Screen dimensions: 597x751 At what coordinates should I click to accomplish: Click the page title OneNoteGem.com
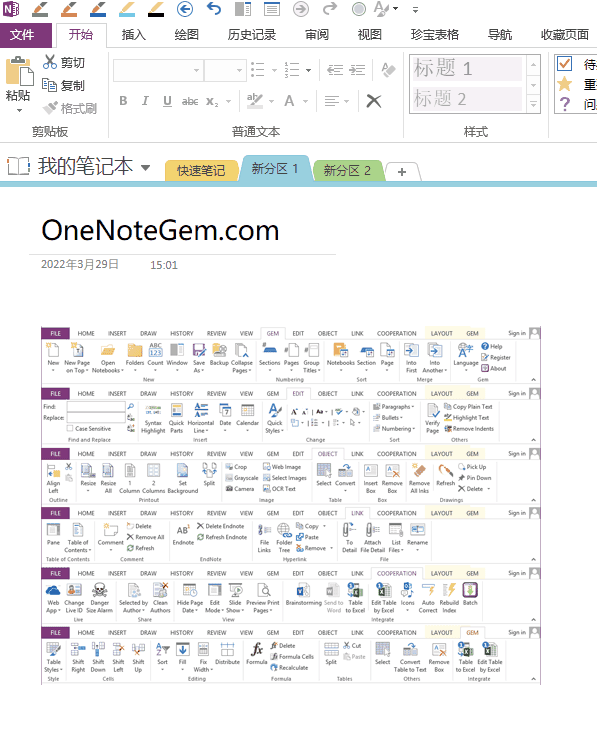160,230
